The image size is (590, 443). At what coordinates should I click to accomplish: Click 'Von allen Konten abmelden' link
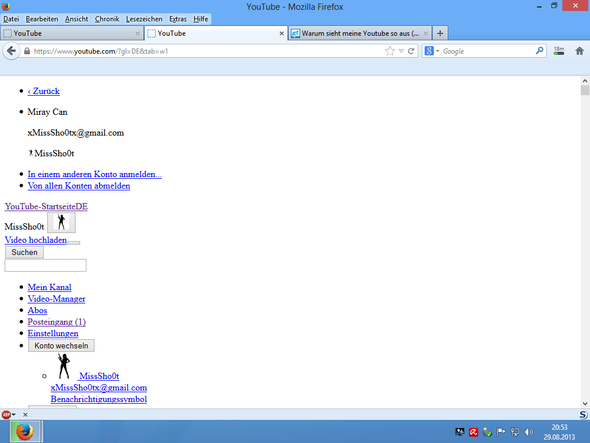[79, 186]
